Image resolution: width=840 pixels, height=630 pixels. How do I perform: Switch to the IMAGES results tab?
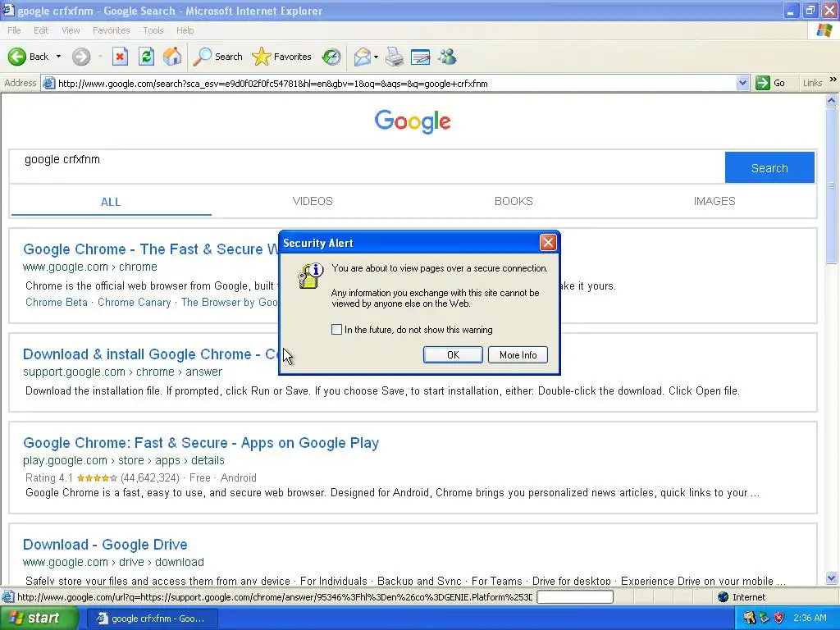coord(714,202)
